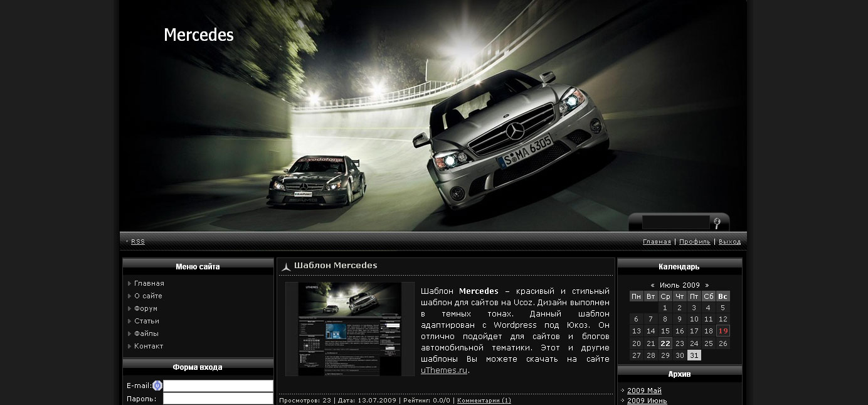Image resolution: width=868 pixels, height=405 pixels.
Task: Open Форум in the site menu
Action: [146, 308]
